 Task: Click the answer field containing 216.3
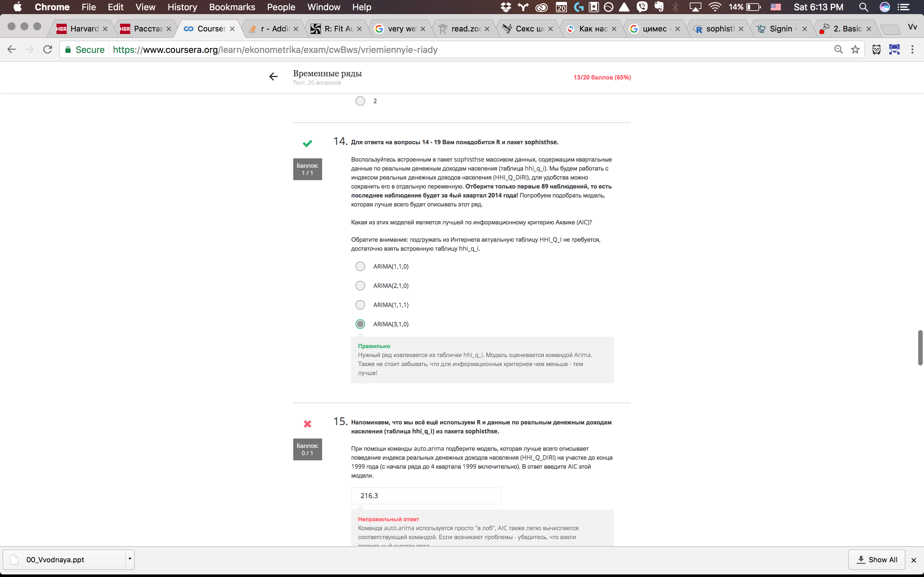pos(425,495)
